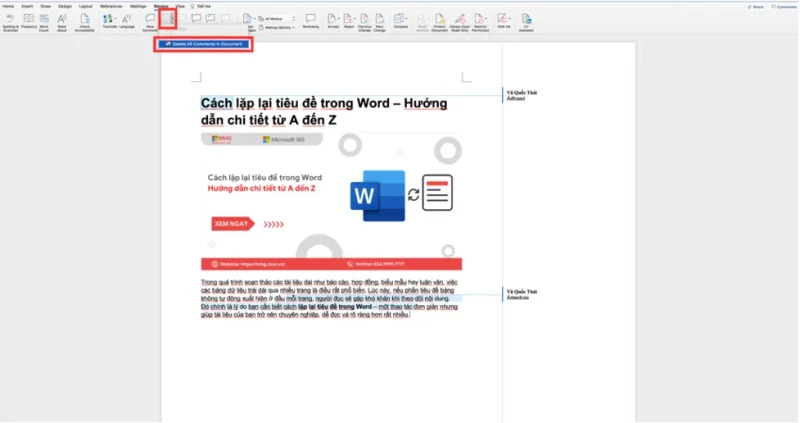Screen dimensions: 800x423
Task: Choose Delete All Comments in Document
Action: 204,44
